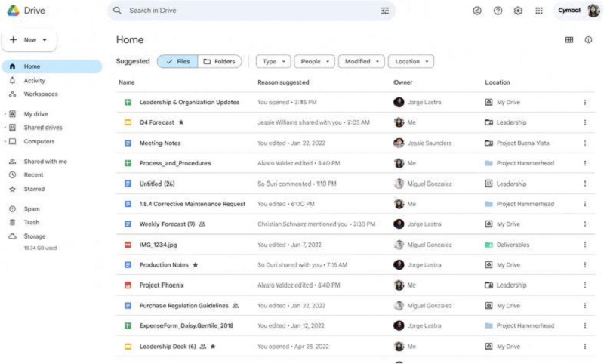
Task: Open 1.8.4 Corrective Maintenance Request file
Action: (x=193, y=204)
